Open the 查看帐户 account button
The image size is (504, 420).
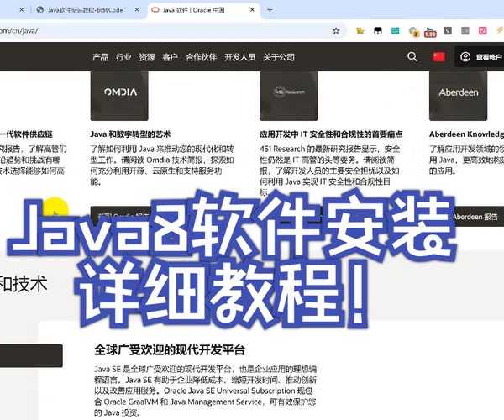click(480, 57)
